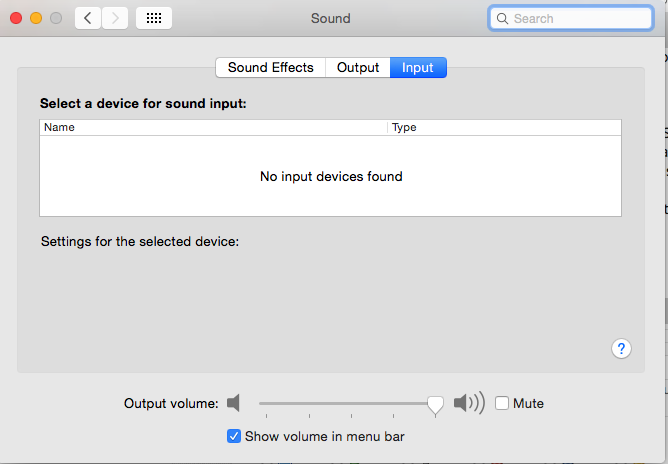Click the Output volume slider knob
The height and width of the screenshot is (464, 668).
pos(435,405)
